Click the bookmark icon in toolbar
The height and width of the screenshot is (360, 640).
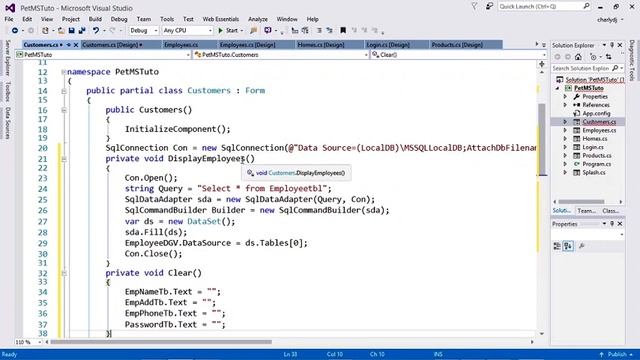343,31
